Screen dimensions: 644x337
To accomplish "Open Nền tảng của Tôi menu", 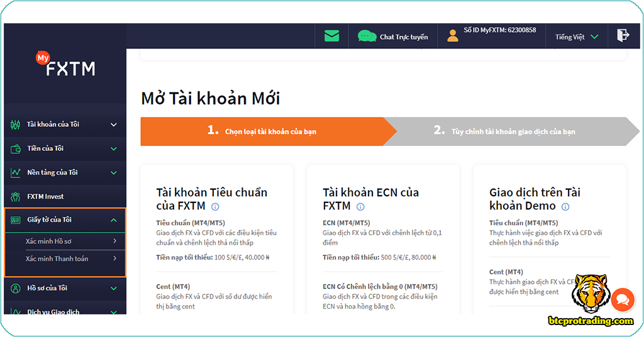I will click(65, 173).
